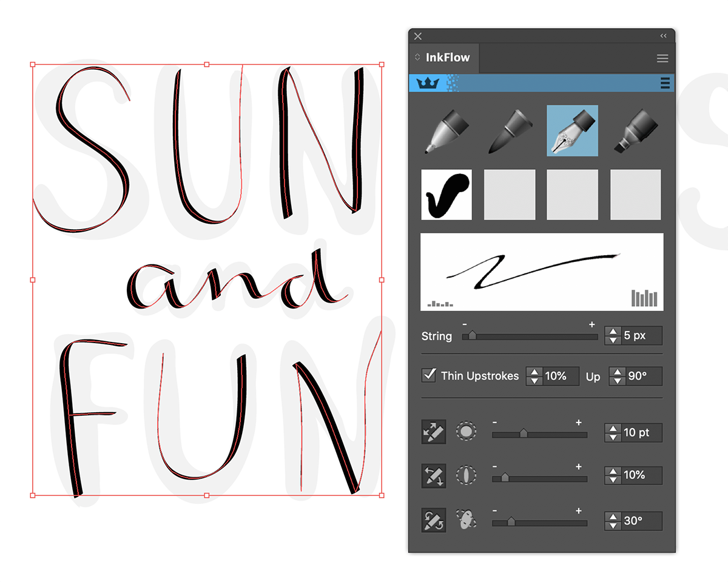Open the panel options hamburger menu
728x582 pixels.
point(662,58)
